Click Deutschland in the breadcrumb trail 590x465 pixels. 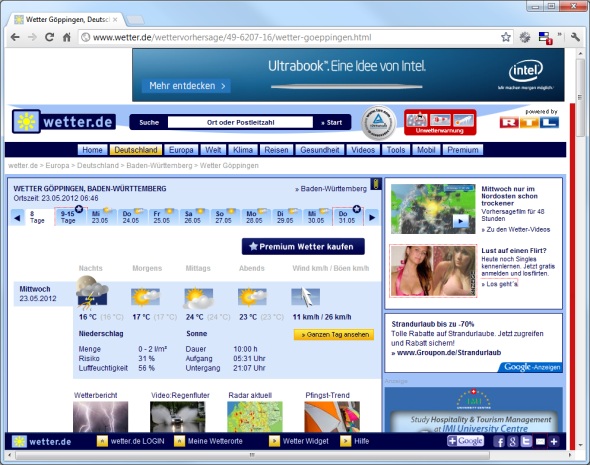98,166
